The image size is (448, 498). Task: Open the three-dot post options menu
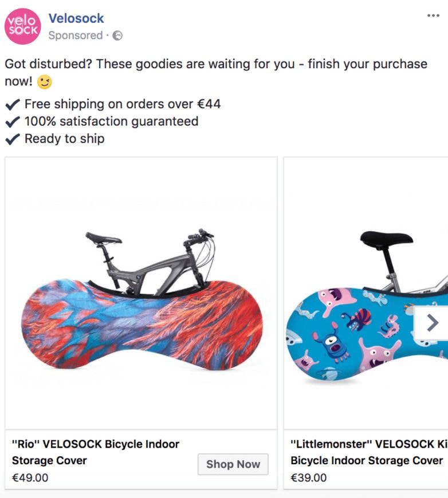(433, 15)
